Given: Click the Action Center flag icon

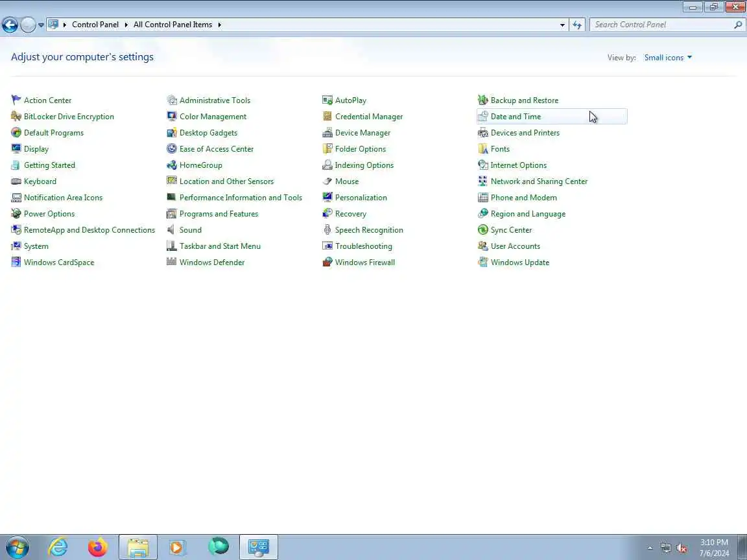Looking at the screenshot, I should [16, 100].
